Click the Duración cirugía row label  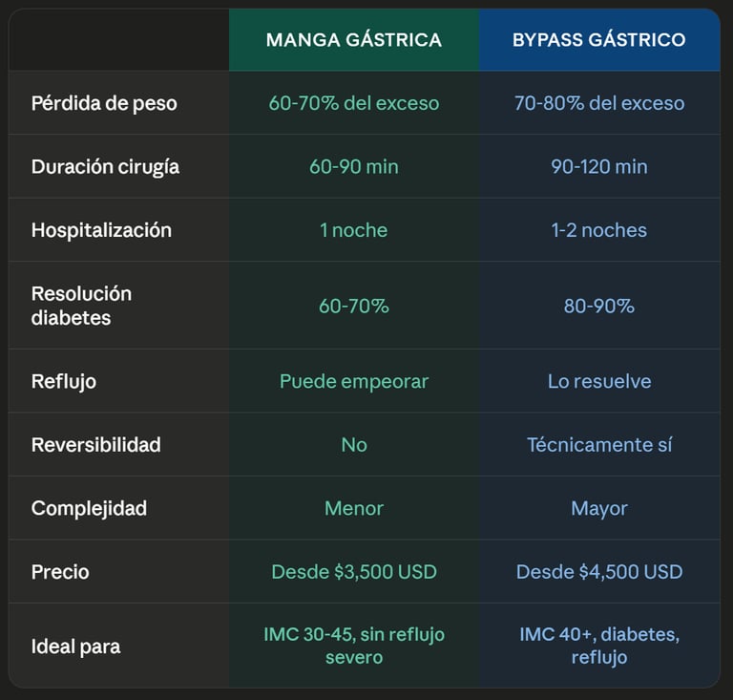[x=105, y=166]
